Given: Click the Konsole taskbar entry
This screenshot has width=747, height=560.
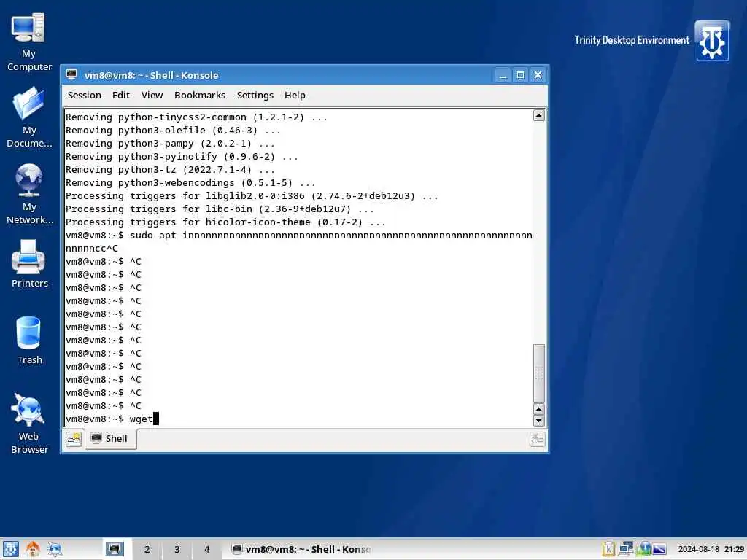Looking at the screenshot, I should tap(301, 549).
